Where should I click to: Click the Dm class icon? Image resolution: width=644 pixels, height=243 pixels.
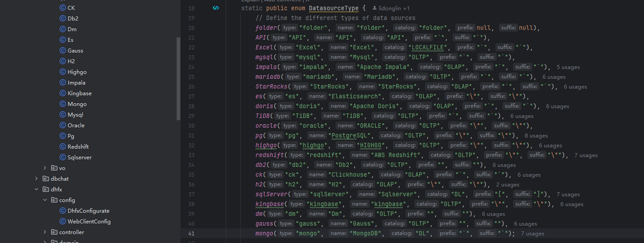pos(63,29)
